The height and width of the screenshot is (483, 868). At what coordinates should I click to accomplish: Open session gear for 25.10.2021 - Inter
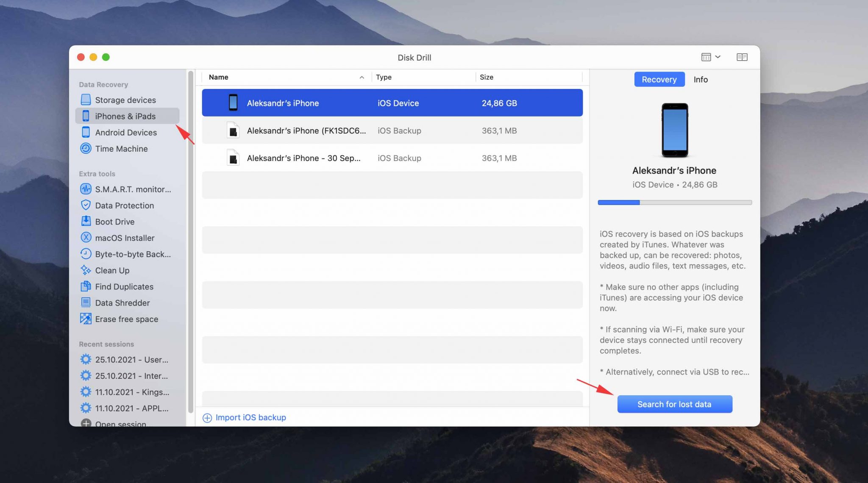pos(86,375)
